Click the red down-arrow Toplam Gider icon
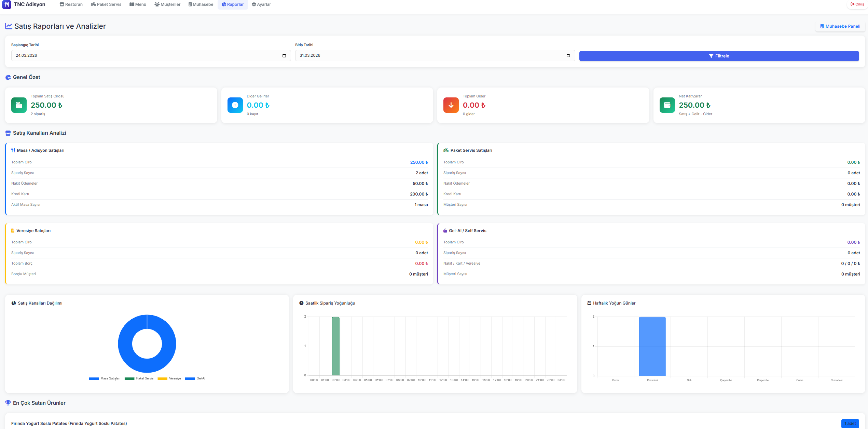The height and width of the screenshot is (429, 868). pos(451,105)
